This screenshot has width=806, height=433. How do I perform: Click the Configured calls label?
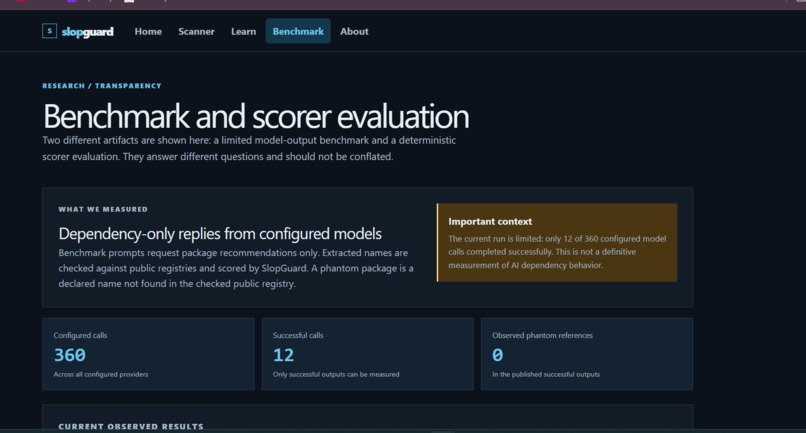pyautogui.click(x=80, y=335)
